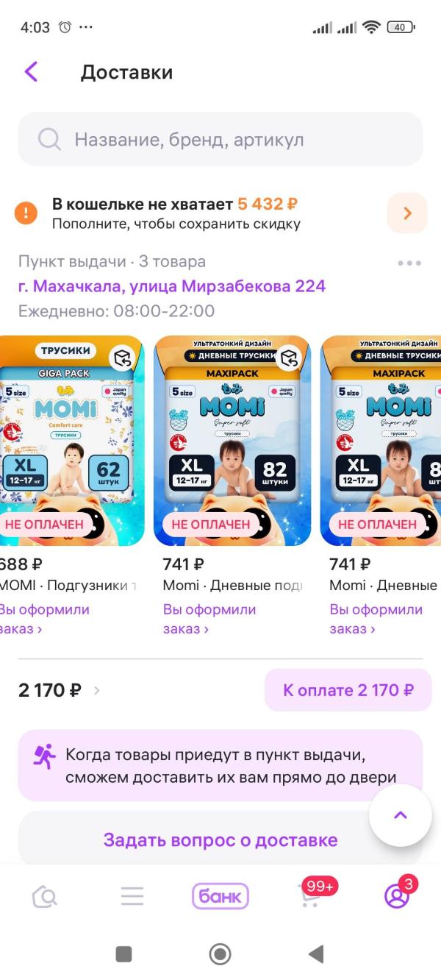Viewport: 441px width, 980px height.
Task: Jump to top with the round up-arrow button
Action: [401, 815]
